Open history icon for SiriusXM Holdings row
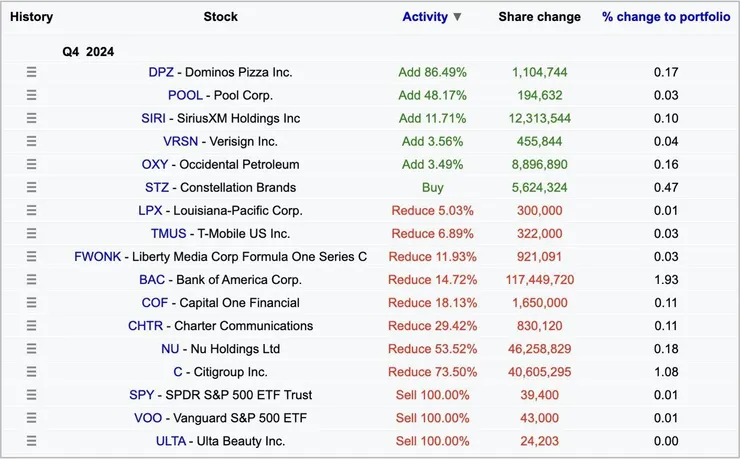 [x=31, y=118]
